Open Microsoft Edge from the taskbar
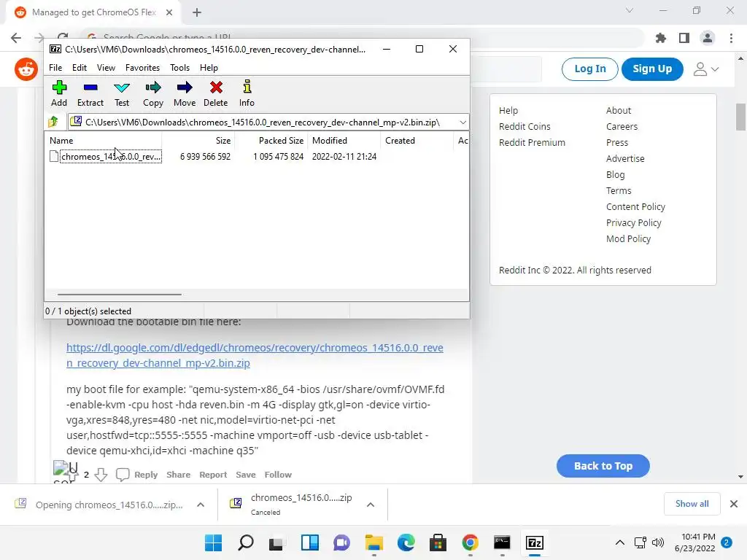Image resolution: width=747 pixels, height=560 pixels. (406, 542)
